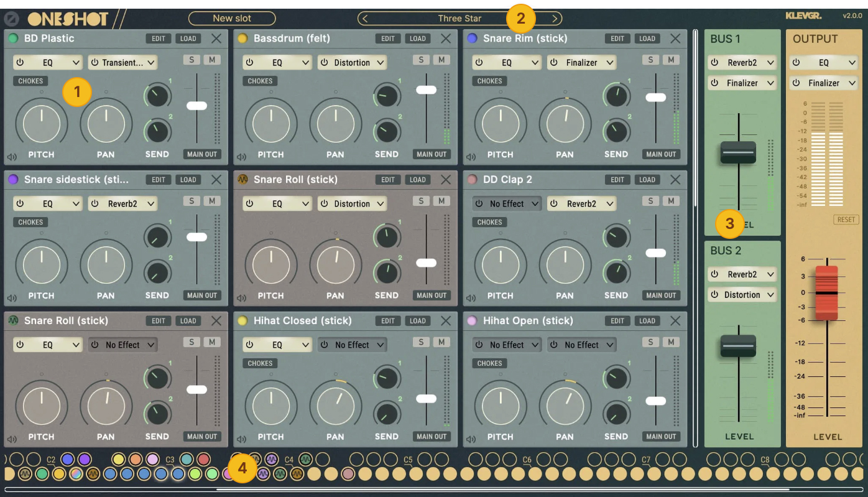Image resolution: width=868 pixels, height=497 pixels.
Task: Go to previous preset with left arrow
Action: 365,19
